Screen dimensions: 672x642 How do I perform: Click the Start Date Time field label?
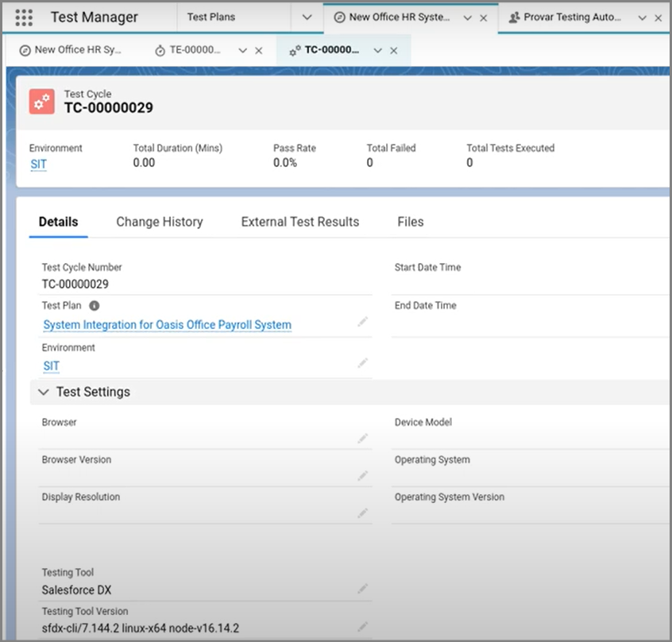pos(427,268)
